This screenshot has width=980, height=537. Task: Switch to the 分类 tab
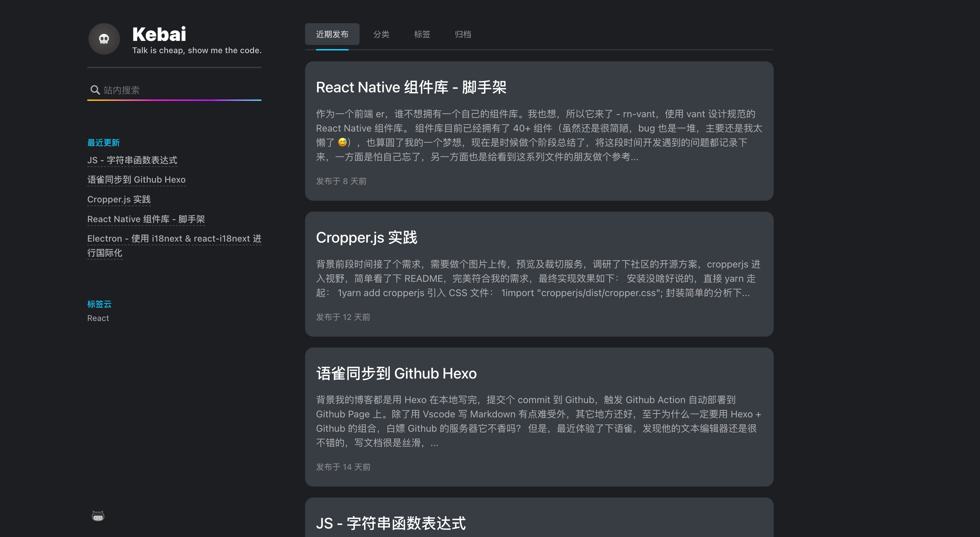[381, 34]
